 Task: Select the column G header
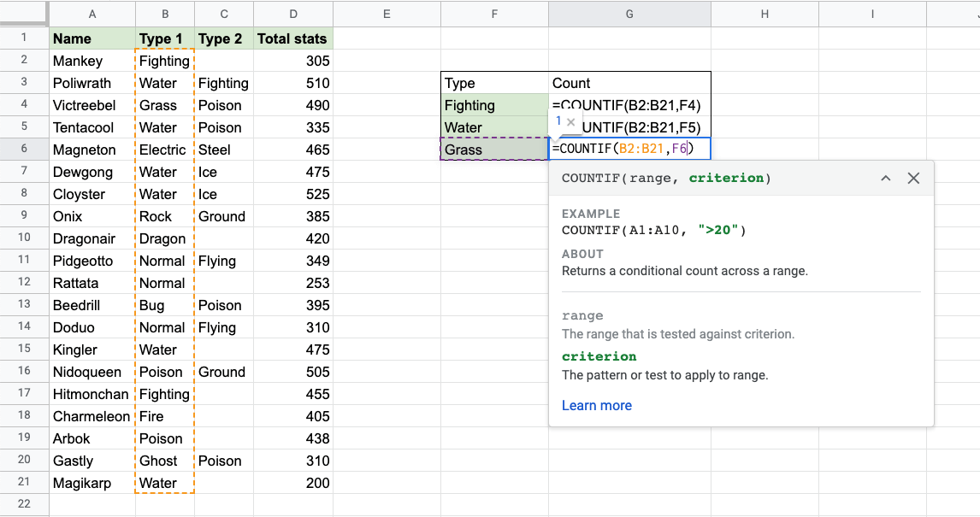(x=629, y=13)
